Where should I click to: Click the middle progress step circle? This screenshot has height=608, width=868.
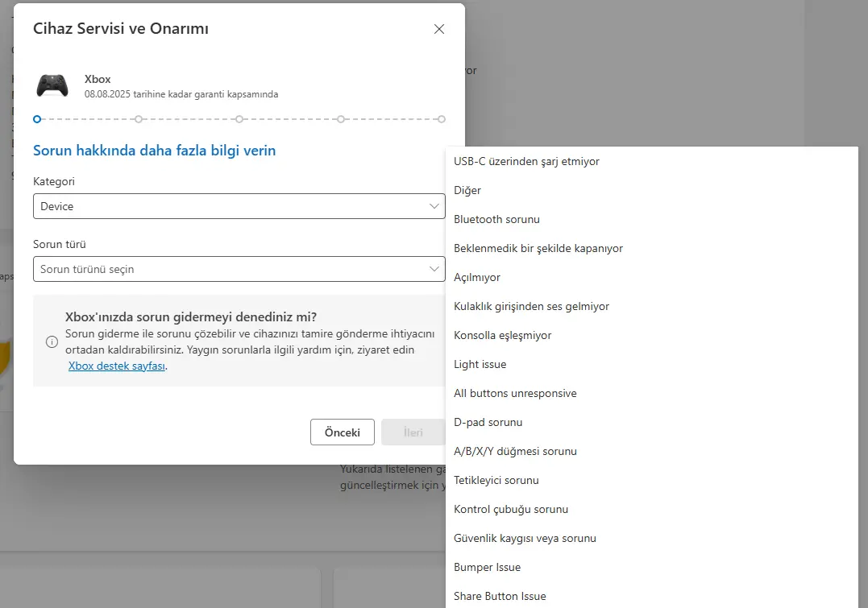(x=239, y=119)
